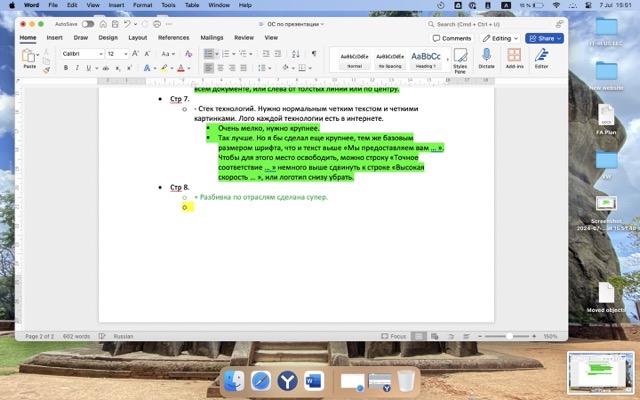Show paragraph marks with pilcrow button
The width and height of the screenshot is (640, 400).
(313, 53)
